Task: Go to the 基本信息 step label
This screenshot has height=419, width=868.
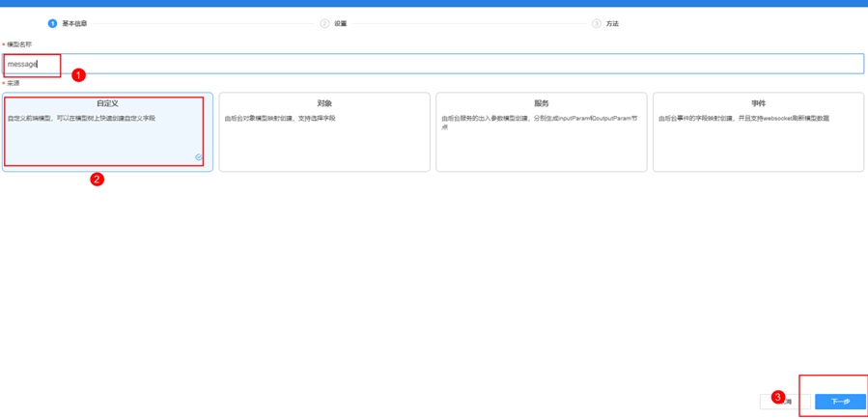Action: pos(74,23)
